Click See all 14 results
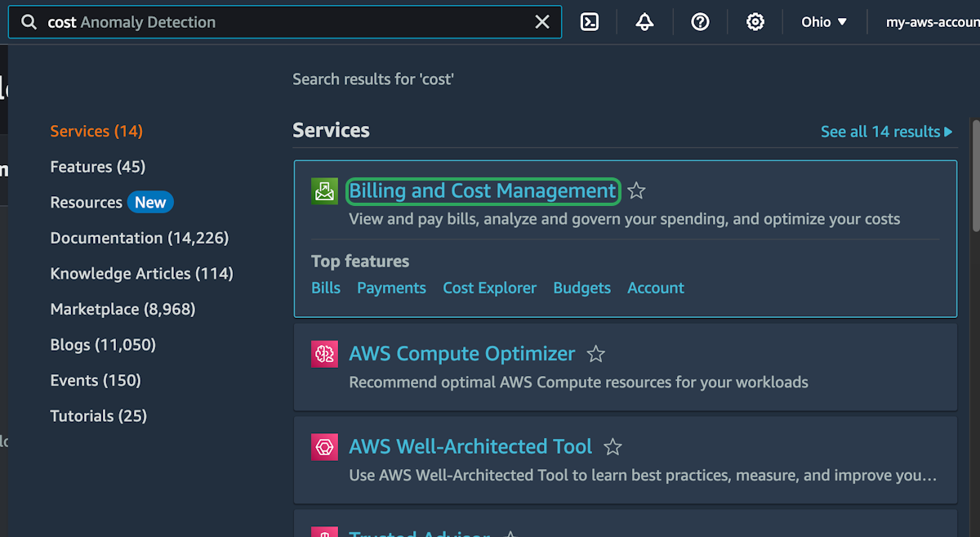The image size is (980, 537). [x=886, y=132]
